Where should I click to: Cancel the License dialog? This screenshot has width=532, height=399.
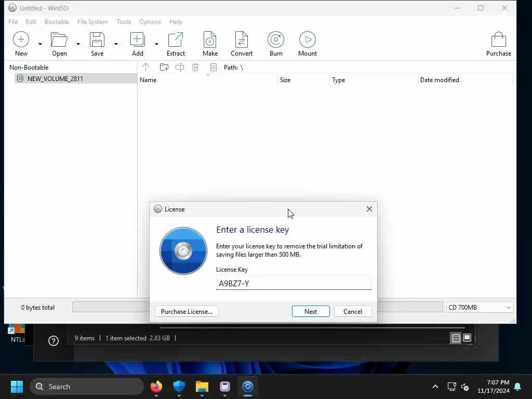[353, 312]
